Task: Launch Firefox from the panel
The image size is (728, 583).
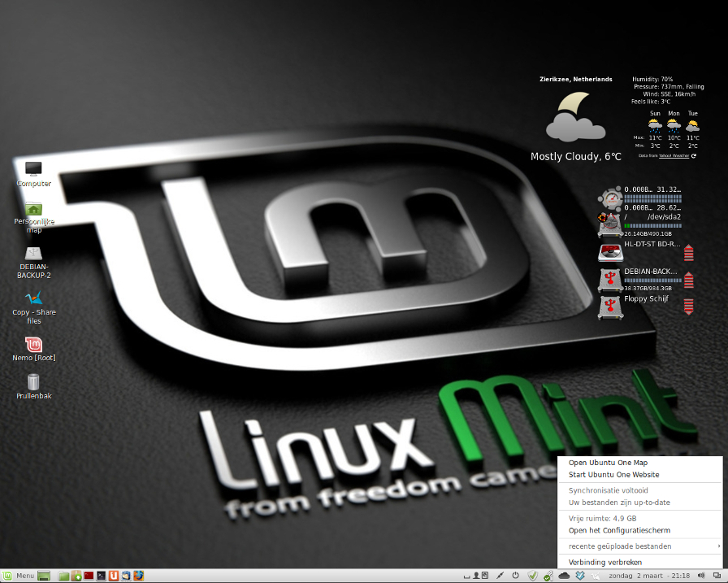Action: click(138, 576)
